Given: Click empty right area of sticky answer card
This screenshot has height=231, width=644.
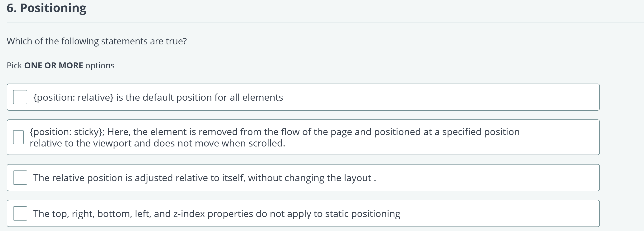Looking at the screenshot, I should (560, 137).
